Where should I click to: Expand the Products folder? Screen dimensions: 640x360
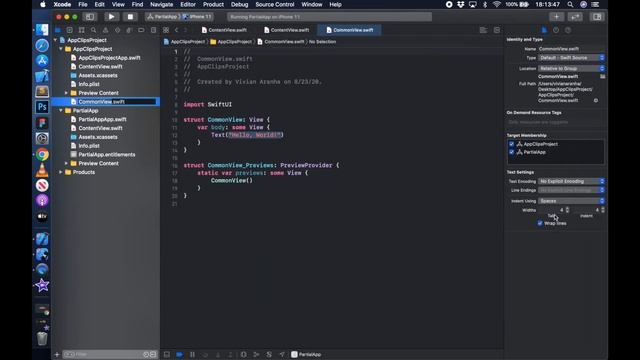(x=61, y=172)
